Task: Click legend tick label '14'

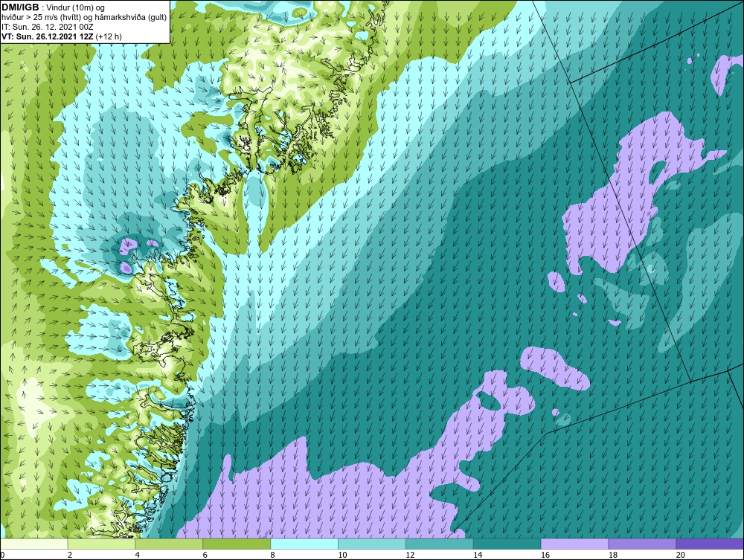Action: click(478, 555)
